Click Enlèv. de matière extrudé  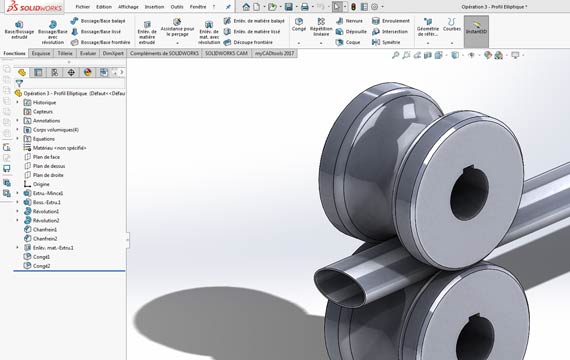pos(147,32)
